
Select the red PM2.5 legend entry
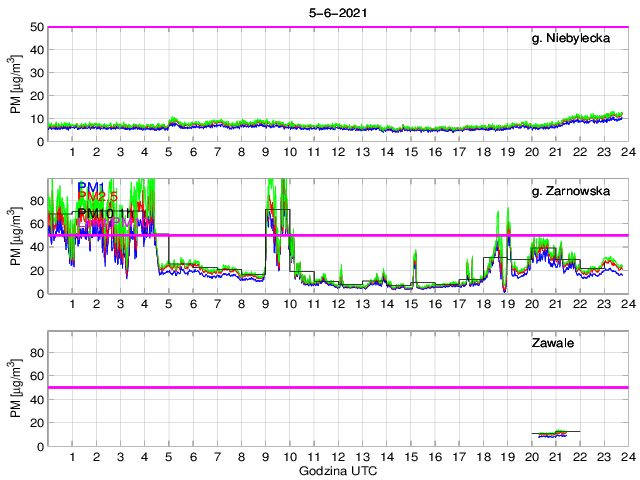pyautogui.click(x=97, y=198)
